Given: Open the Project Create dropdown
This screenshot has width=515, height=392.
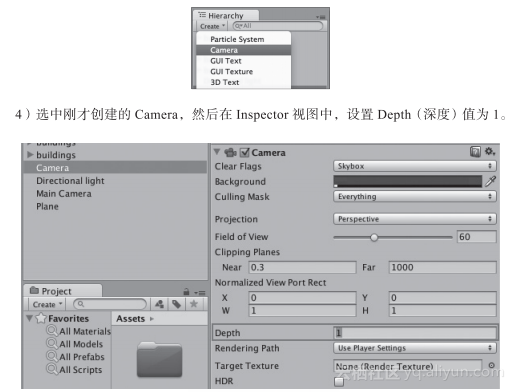Looking at the screenshot, I should (47, 304).
